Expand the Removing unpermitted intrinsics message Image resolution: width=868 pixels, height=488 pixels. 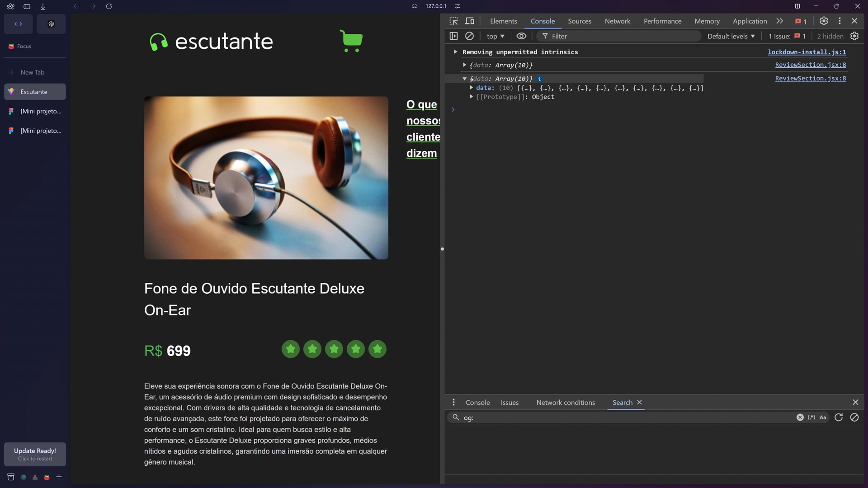coord(455,52)
